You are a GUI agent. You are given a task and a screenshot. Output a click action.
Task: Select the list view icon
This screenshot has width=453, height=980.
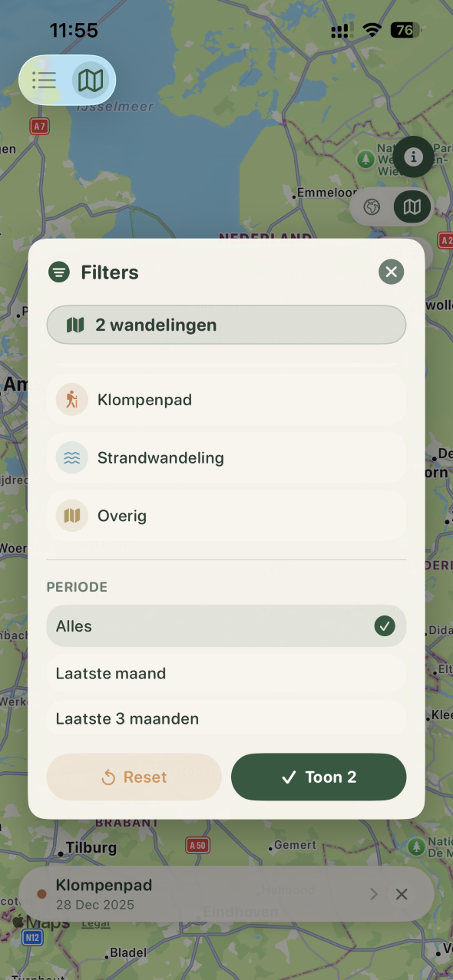[44, 80]
